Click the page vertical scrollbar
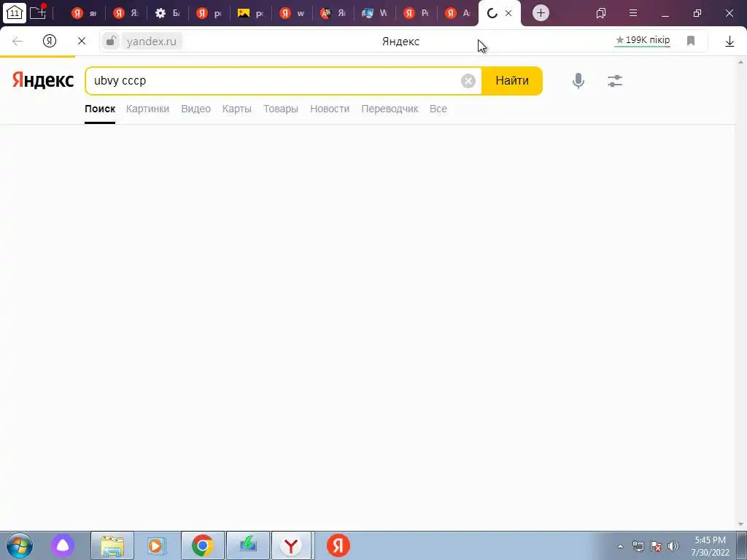Screen dimensions: 747x560 [741, 293]
